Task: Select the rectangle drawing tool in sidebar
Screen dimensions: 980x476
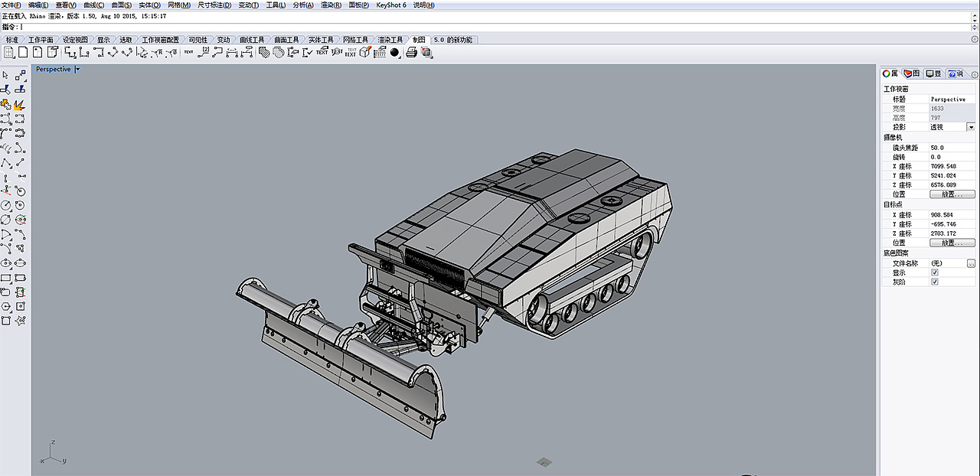Action: (6, 277)
